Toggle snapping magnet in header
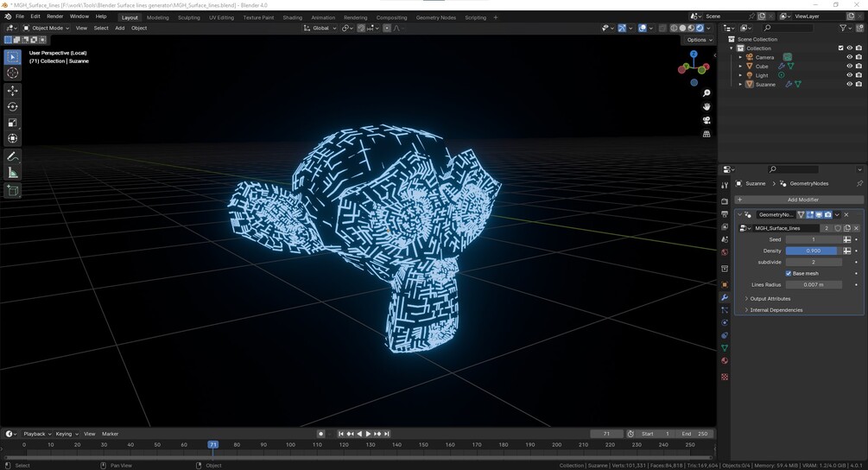Viewport: 868px width, 470px height. [x=361, y=28]
